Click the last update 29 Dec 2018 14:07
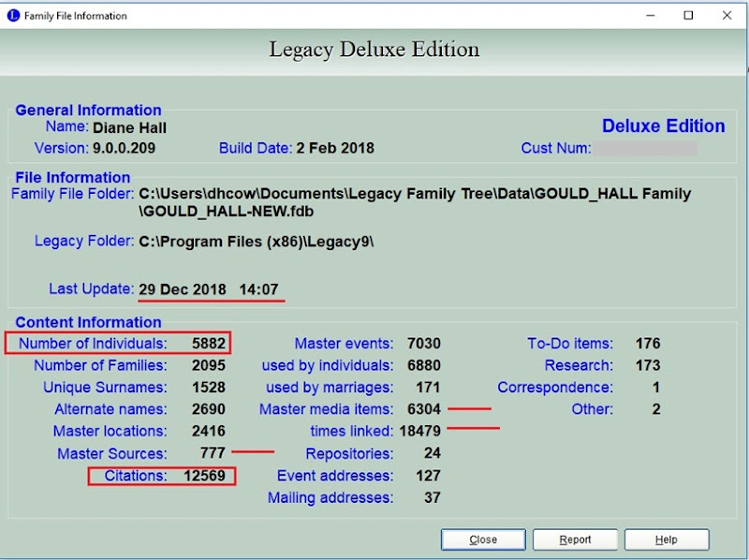 (208, 289)
